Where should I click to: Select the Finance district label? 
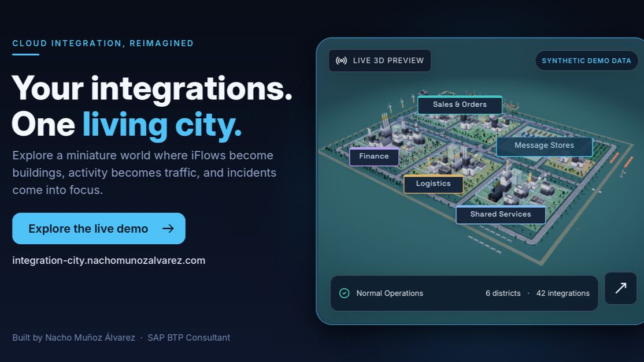(x=374, y=156)
